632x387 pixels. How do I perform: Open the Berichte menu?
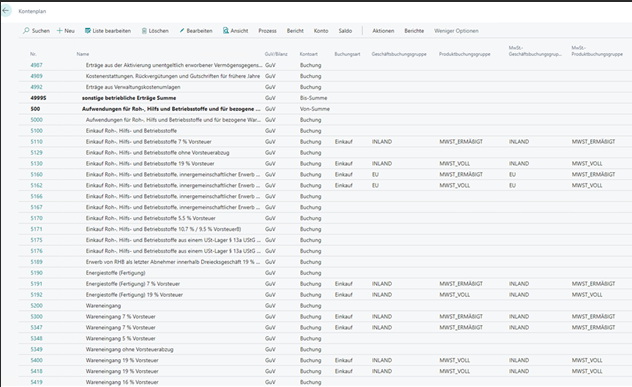pos(414,31)
